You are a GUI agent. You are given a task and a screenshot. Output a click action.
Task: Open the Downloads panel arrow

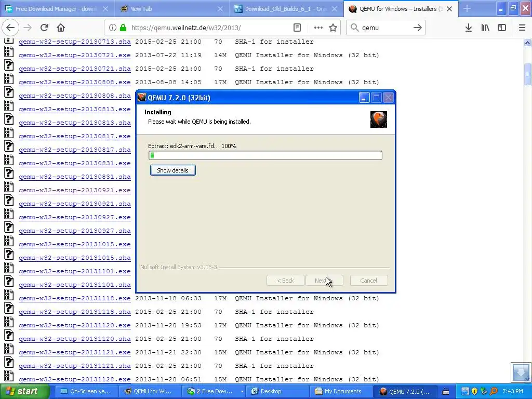click(x=469, y=28)
